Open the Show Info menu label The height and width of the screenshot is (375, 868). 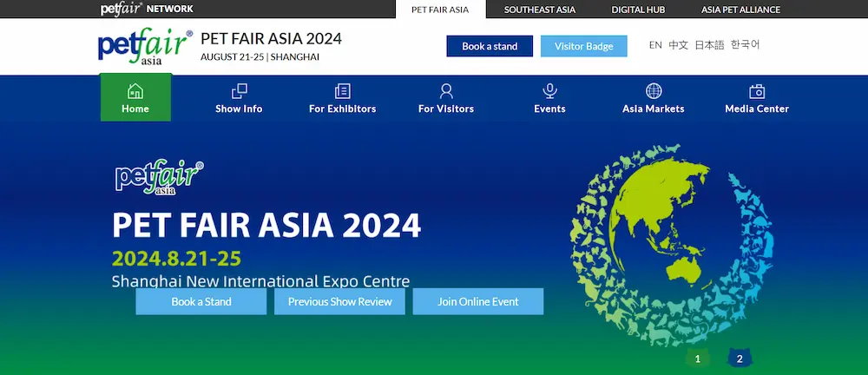click(x=240, y=109)
